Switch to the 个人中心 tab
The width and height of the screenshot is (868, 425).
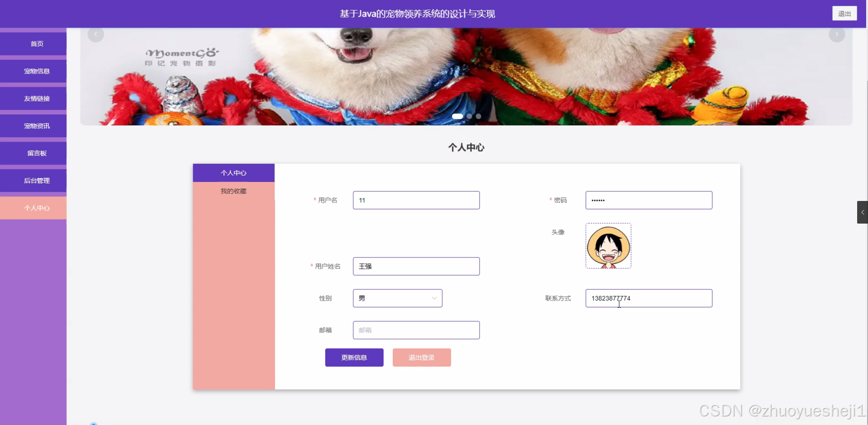tap(233, 172)
